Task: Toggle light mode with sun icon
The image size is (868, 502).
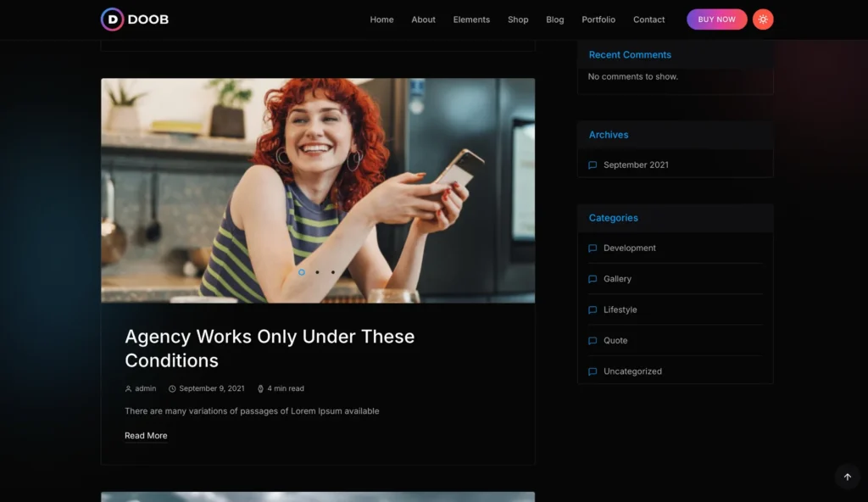Action: coord(763,20)
